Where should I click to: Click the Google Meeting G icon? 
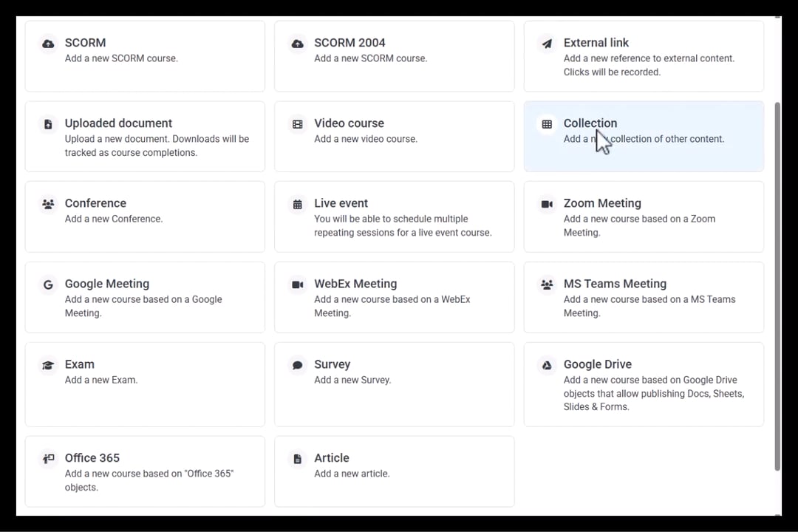(x=48, y=284)
